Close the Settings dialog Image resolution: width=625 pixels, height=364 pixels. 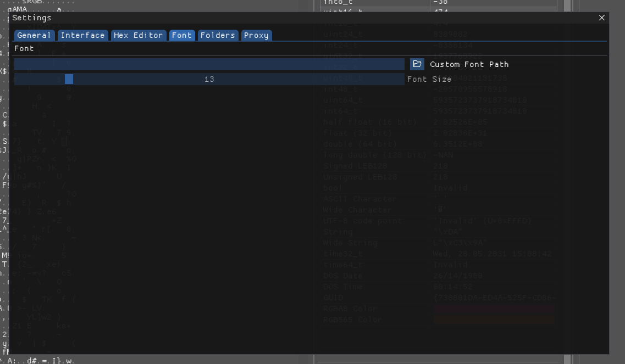pos(601,18)
